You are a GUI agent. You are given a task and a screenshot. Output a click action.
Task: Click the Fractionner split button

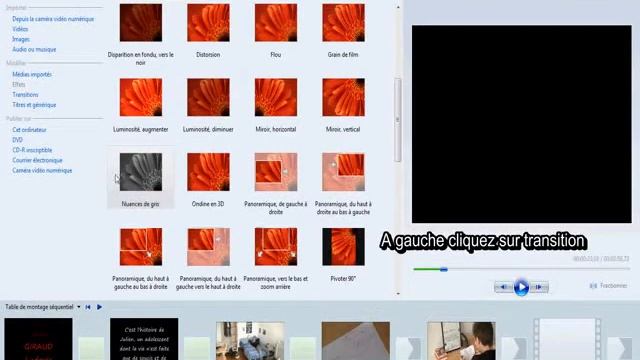(x=609, y=286)
